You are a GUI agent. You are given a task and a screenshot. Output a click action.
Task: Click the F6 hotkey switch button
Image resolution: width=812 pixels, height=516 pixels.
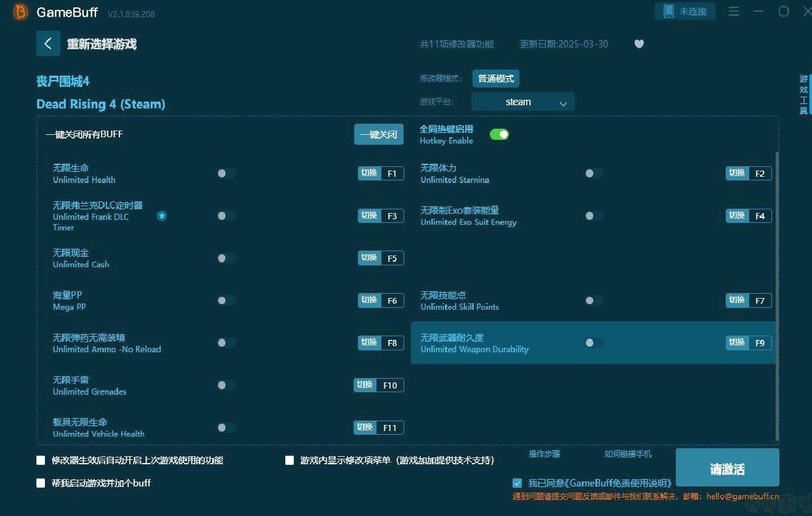pyautogui.click(x=381, y=300)
